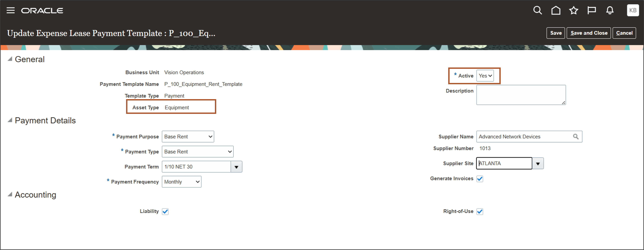The height and width of the screenshot is (250, 644).
Task: Click the Cancel button
Action: (624, 33)
